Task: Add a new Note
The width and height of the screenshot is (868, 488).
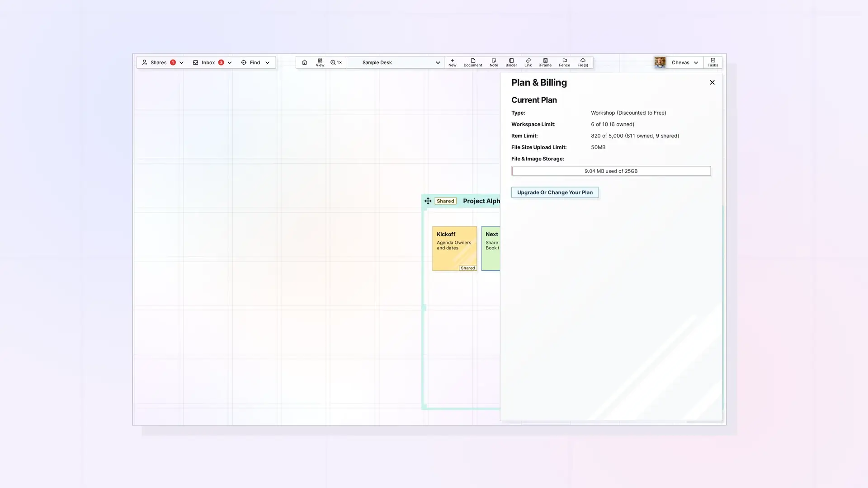Action: click(x=494, y=62)
